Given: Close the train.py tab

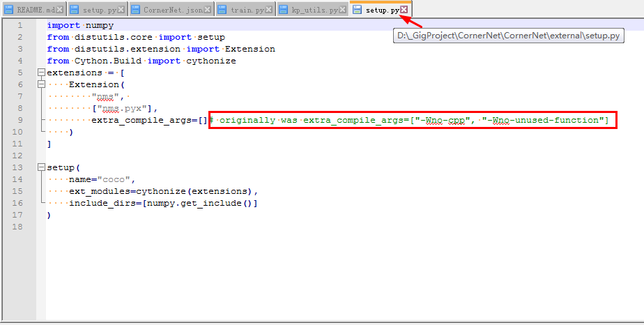Looking at the screenshot, I should tap(268, 10).
